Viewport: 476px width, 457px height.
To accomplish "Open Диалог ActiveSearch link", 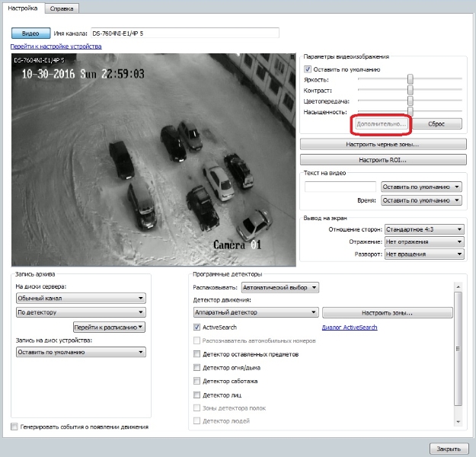I will pyautogui.click(x=350, y=328).
